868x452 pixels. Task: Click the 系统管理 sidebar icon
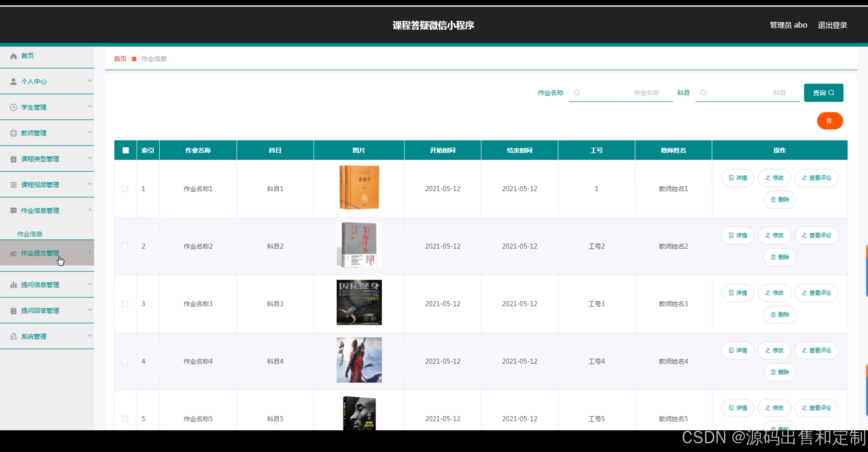tap(14, 337)
